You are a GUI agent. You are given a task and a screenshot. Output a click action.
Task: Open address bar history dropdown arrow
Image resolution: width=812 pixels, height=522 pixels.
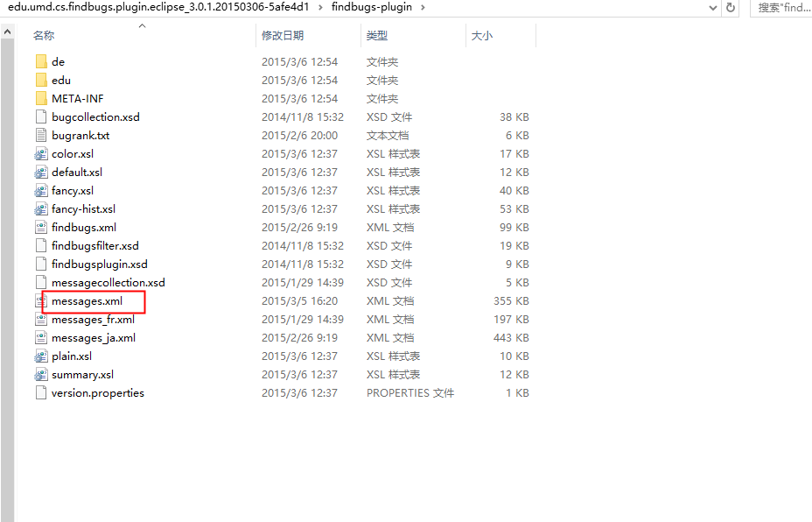(713, 8)
